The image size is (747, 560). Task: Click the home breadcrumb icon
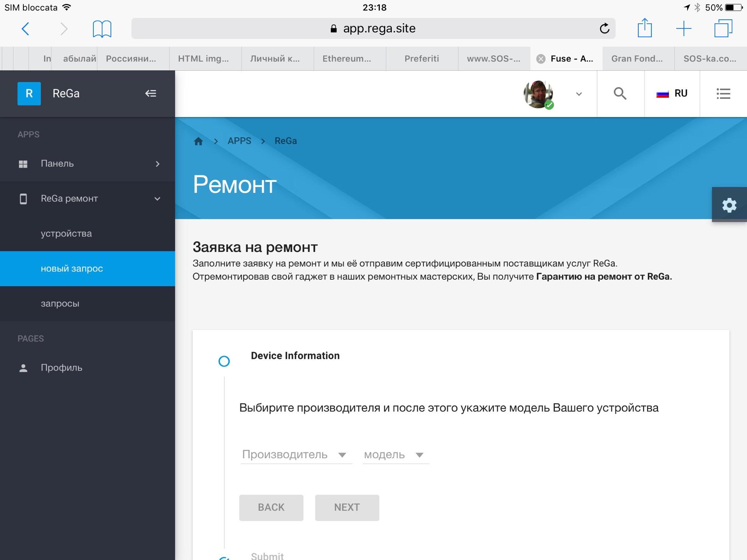point(198,141)
